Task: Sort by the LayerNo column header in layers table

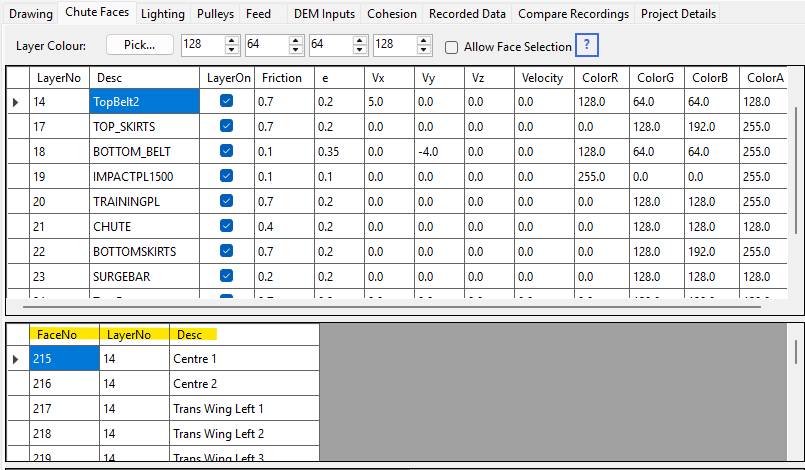Action: [x=59, y=78]
